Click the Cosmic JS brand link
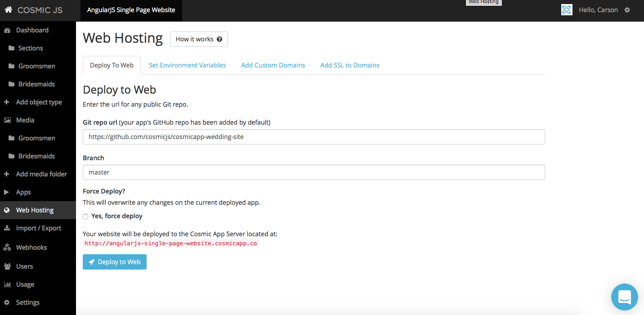The width and height of the screenshot is (644, 315). (40, 10)
